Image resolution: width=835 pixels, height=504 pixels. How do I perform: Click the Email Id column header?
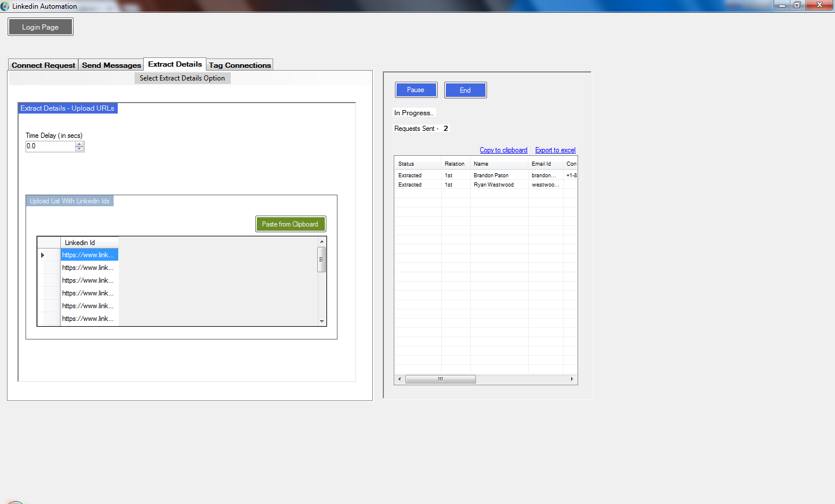546,164
